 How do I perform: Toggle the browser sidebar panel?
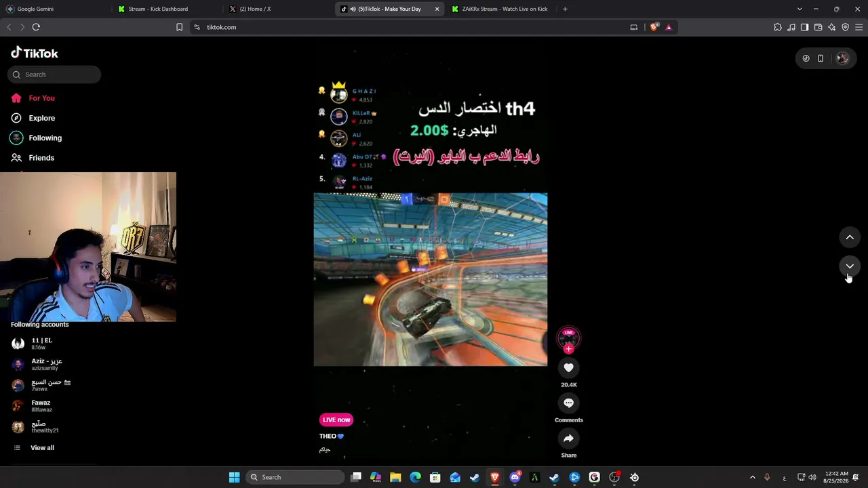point(805,27)
